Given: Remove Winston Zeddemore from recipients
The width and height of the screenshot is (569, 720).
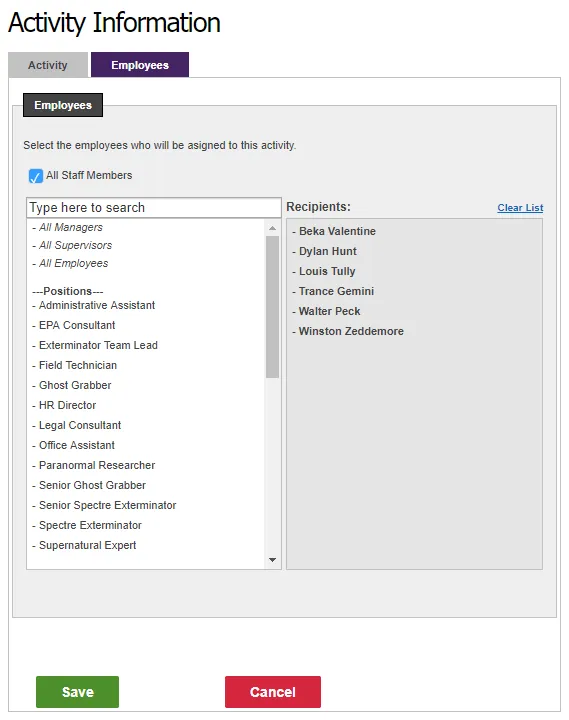Looking at the screenshot, I should (x=351, y=331).
